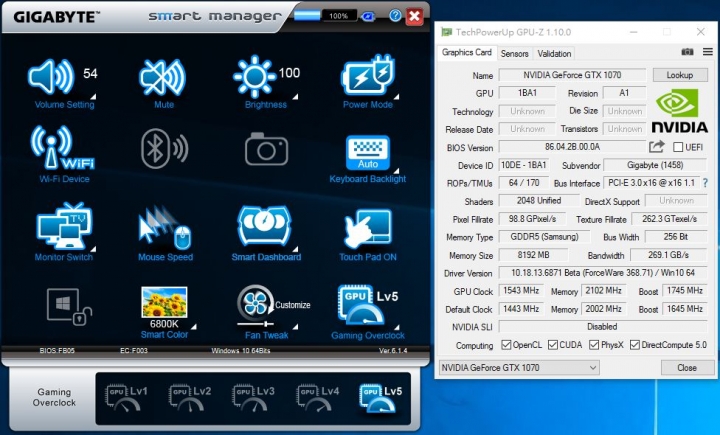
Task: Click the Smart Manager help question icon
Action: 395,16
